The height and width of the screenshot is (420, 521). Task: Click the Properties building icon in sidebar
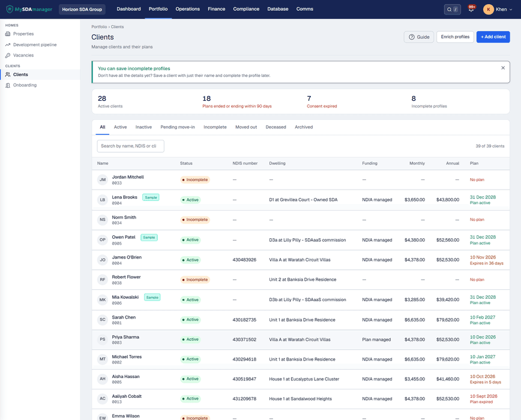pos(8,34)
